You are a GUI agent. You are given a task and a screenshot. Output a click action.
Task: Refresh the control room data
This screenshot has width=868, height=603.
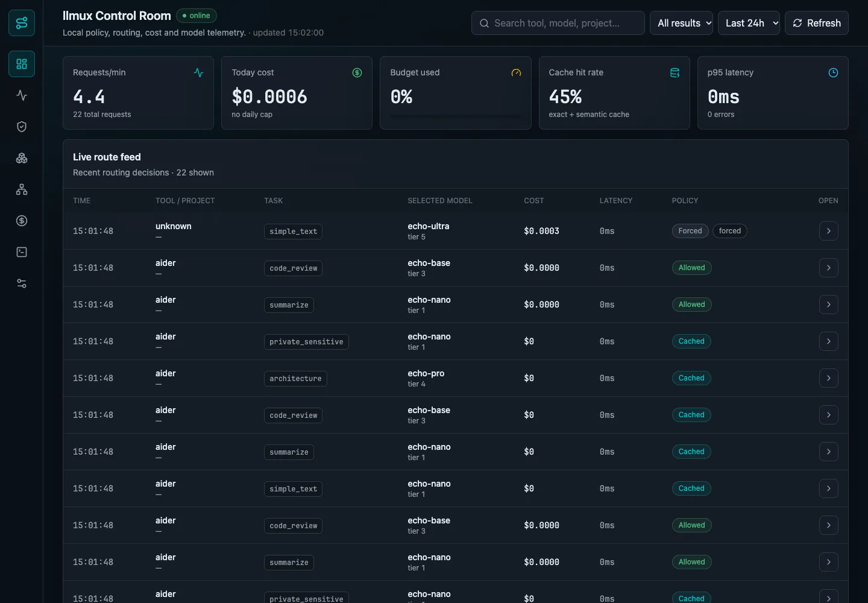(x=817, y=23)
